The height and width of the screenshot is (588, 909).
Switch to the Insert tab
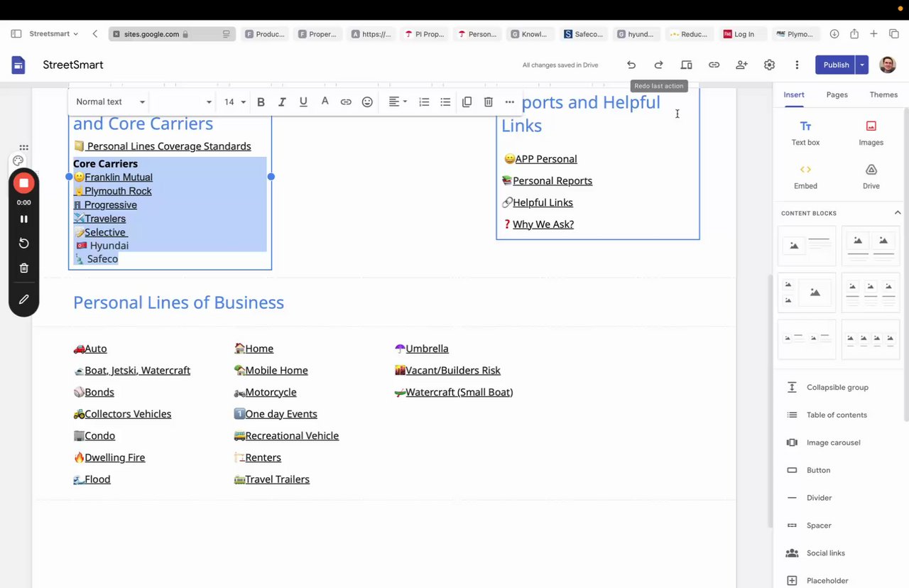pos(794,94)
